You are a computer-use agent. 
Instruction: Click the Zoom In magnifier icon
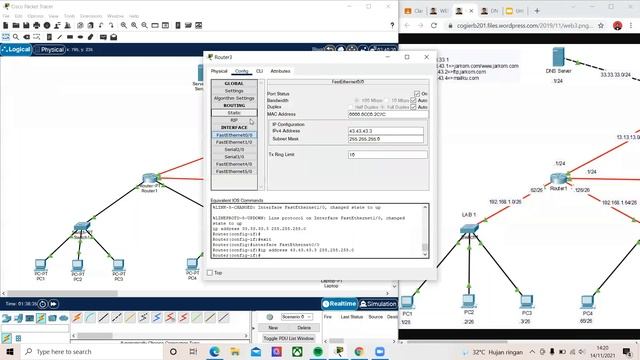point(124,25)
